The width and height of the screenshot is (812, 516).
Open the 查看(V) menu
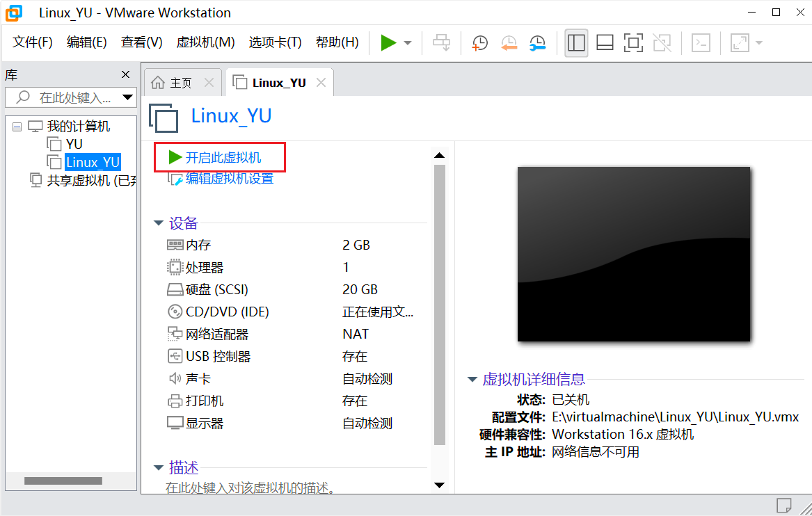[x=141, y=42]
